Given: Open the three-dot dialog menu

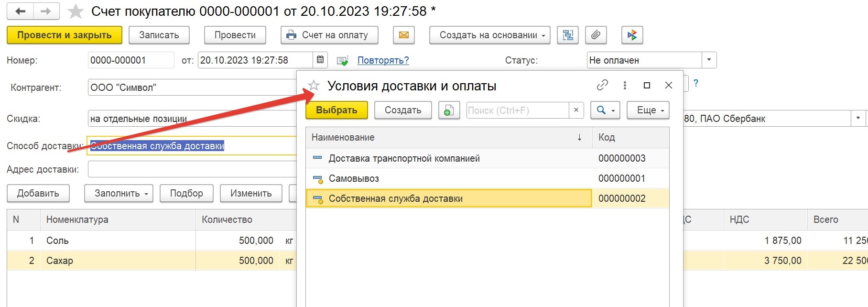Looking at the screenshot, I should (x=625, y=85).
